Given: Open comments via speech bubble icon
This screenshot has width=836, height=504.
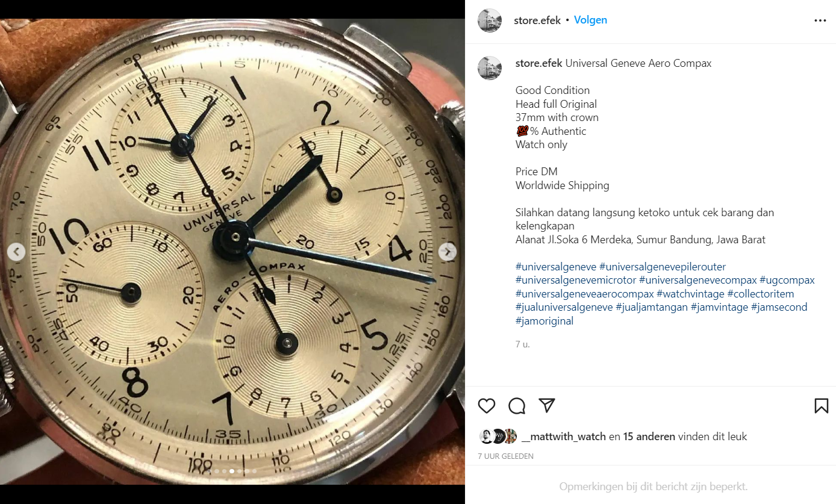Looking at the screenshot, I should click(517, 406).
